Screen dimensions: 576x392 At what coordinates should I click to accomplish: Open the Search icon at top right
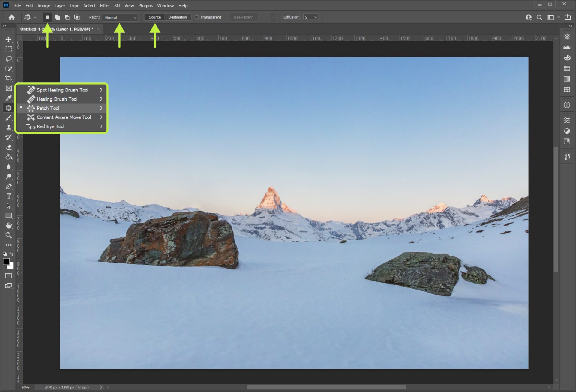(539, 17)
